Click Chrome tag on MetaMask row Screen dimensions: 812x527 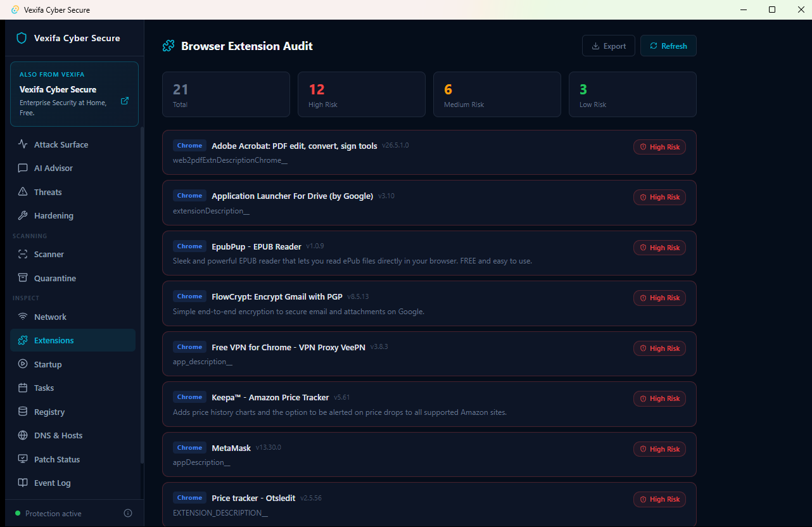(x=189, y=448)
